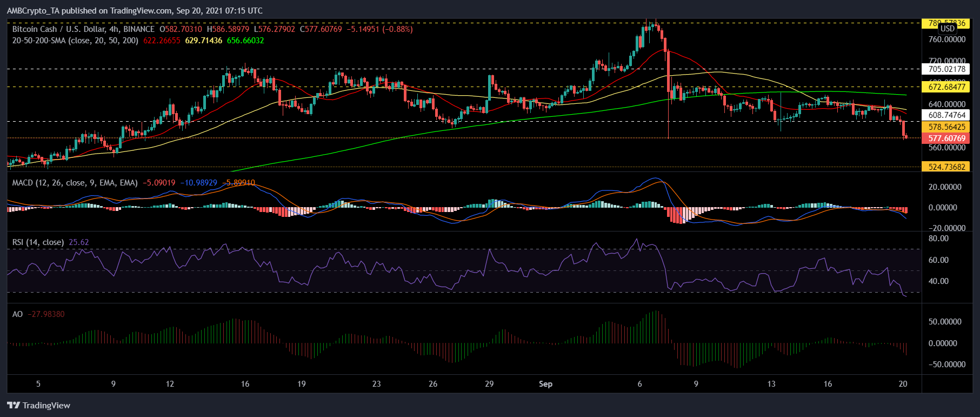980x417 pixels.
Task: Click the 640.00000 price axis tick
Action: point(946,104)
